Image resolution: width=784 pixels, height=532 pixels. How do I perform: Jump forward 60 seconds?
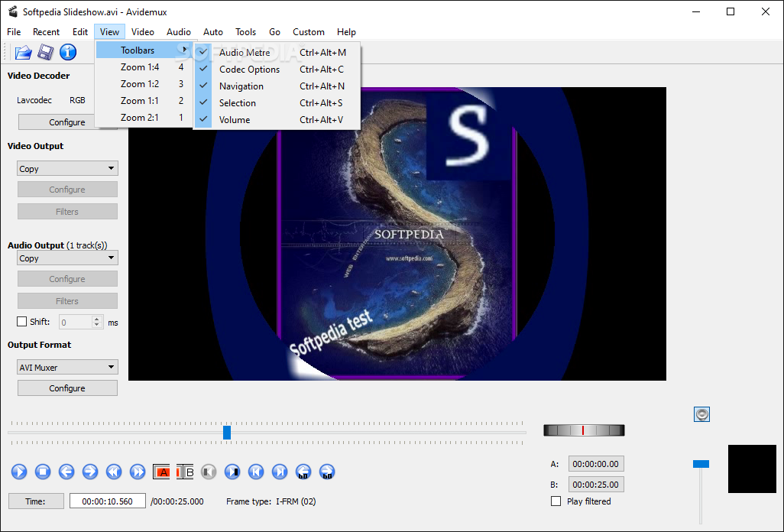point(327,472)
